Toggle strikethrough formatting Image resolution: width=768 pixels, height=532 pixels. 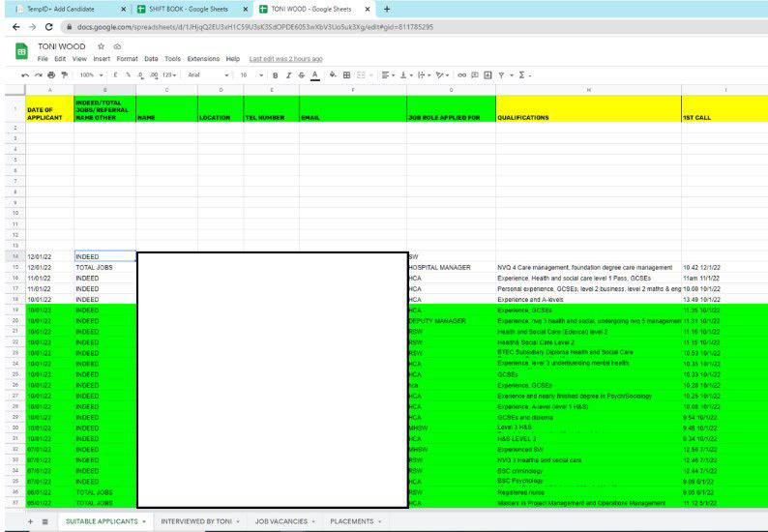(x=301, y=74)
